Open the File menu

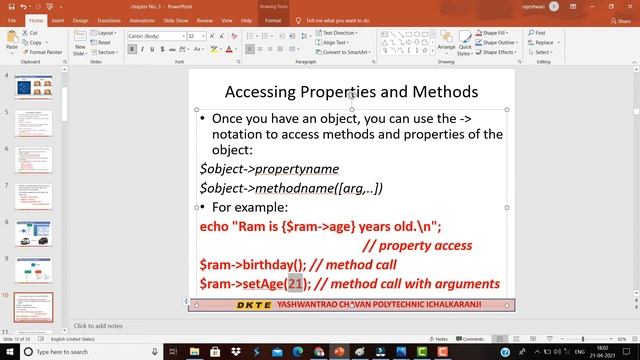(x=12, y=20)
